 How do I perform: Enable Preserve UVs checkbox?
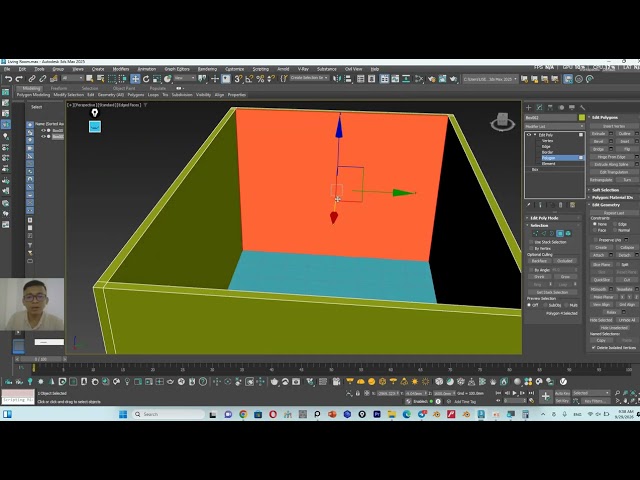coord(596,240)
